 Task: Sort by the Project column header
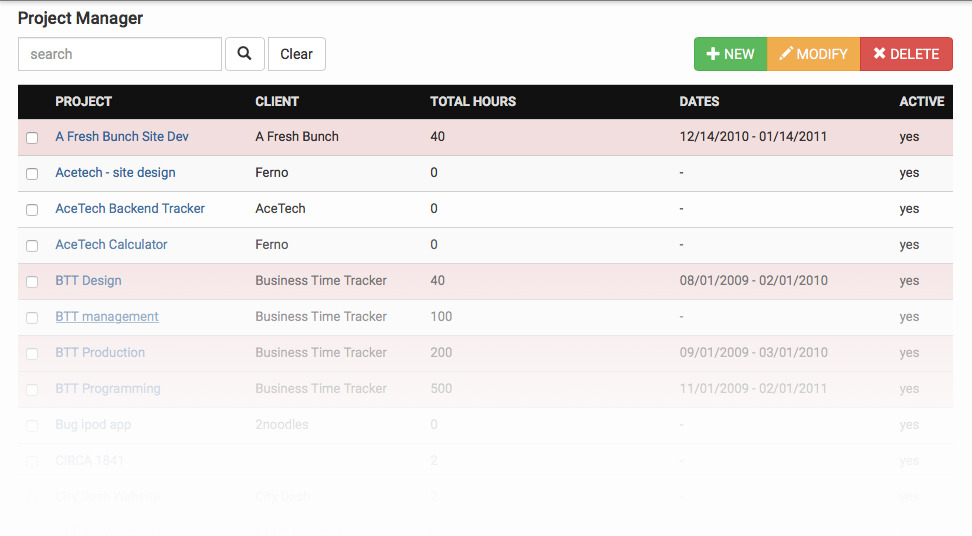click(83, 101)
